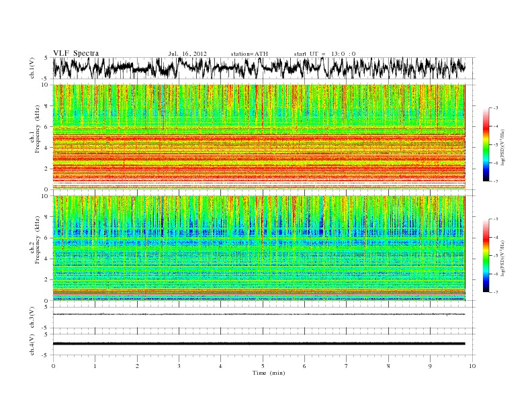
Task: Click the "2" kHz tick on ch.2 spectrogram
Action: point(46,280)
